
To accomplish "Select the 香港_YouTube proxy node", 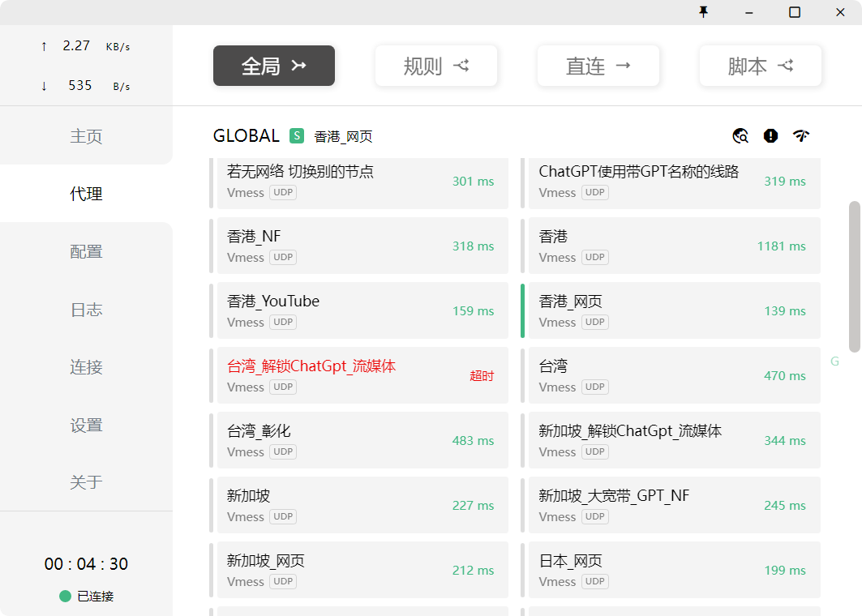I will tap(362, 310).
